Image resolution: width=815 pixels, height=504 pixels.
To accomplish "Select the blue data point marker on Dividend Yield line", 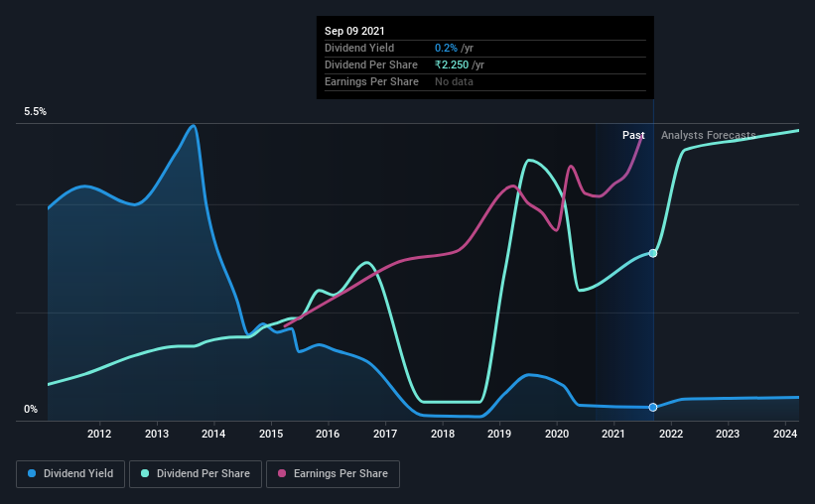I will (x=653, y=407).
